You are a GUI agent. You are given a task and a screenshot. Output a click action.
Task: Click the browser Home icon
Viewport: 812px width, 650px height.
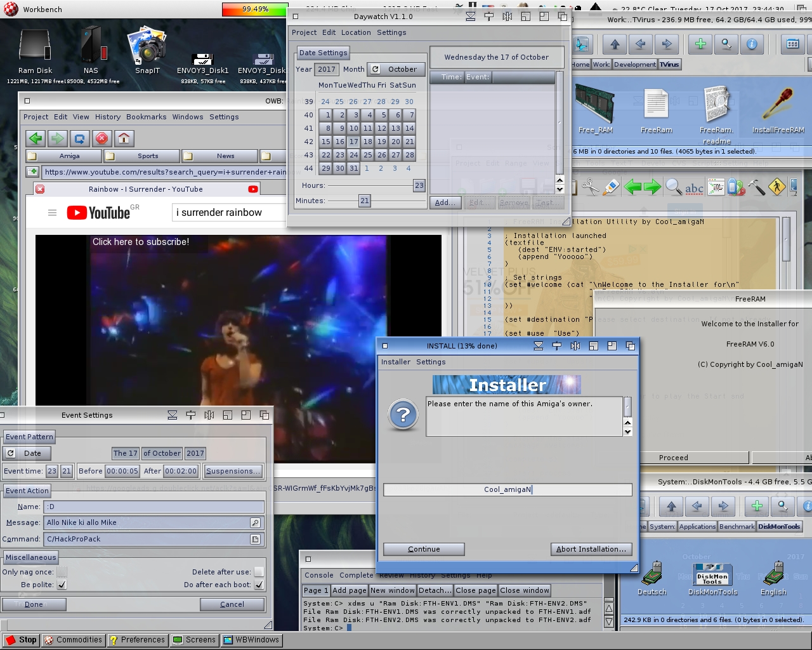click(x=124, y=138)
